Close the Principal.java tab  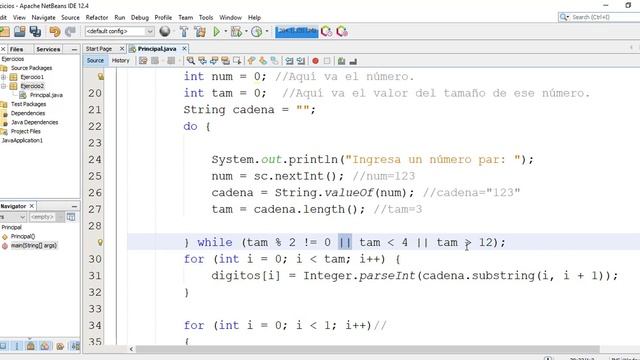click(184, 49)
